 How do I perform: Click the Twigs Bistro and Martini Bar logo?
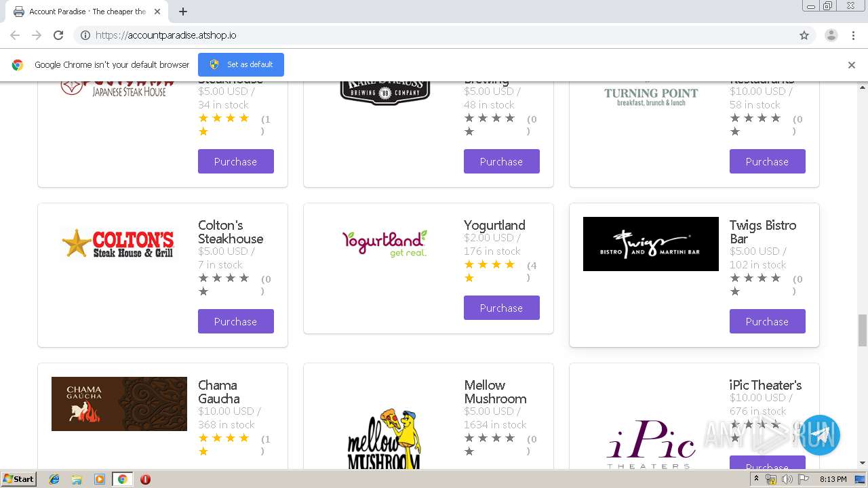(651, 244)
